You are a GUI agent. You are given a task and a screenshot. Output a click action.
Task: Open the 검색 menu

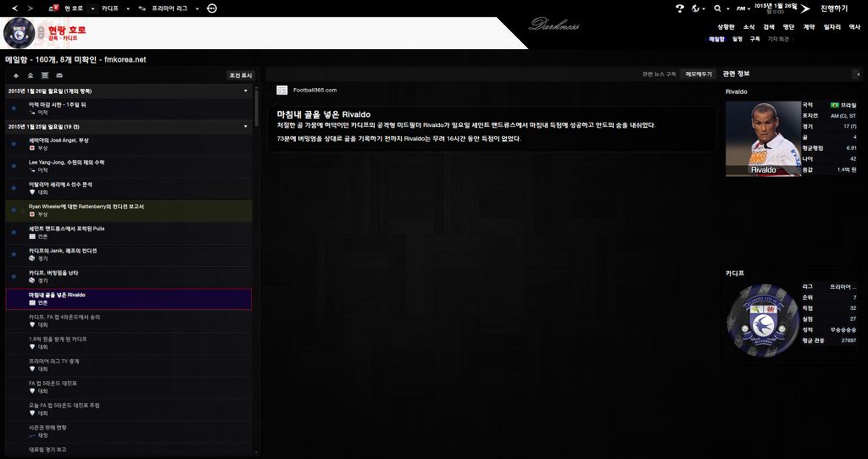768,26
